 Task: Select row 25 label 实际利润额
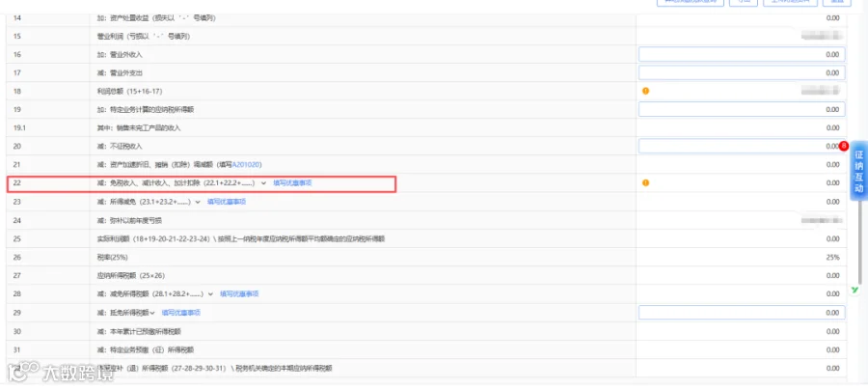click(240, 238)
